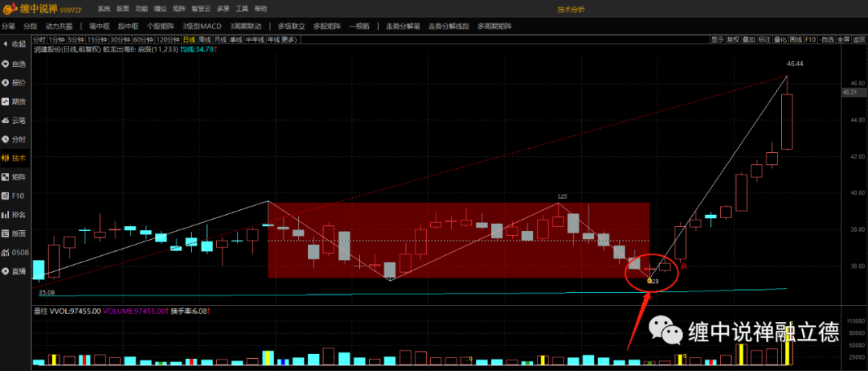Switch to 季线 quarterly tab
The image size is (868, 371).
click(235, 39)
